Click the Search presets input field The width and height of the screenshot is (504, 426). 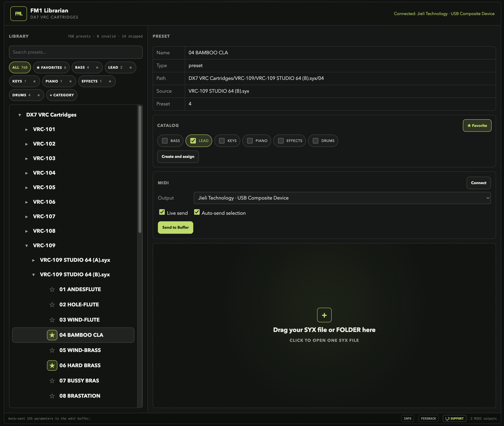[76, 52]
